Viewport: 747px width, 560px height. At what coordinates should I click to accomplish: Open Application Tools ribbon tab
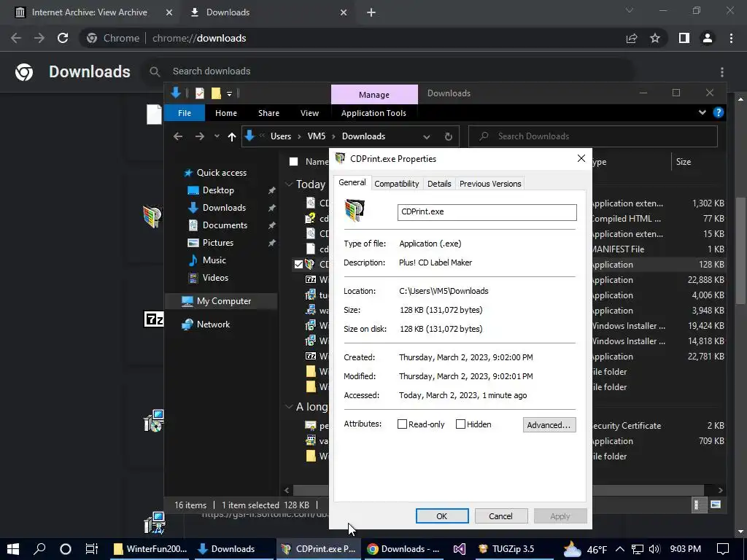373,113
